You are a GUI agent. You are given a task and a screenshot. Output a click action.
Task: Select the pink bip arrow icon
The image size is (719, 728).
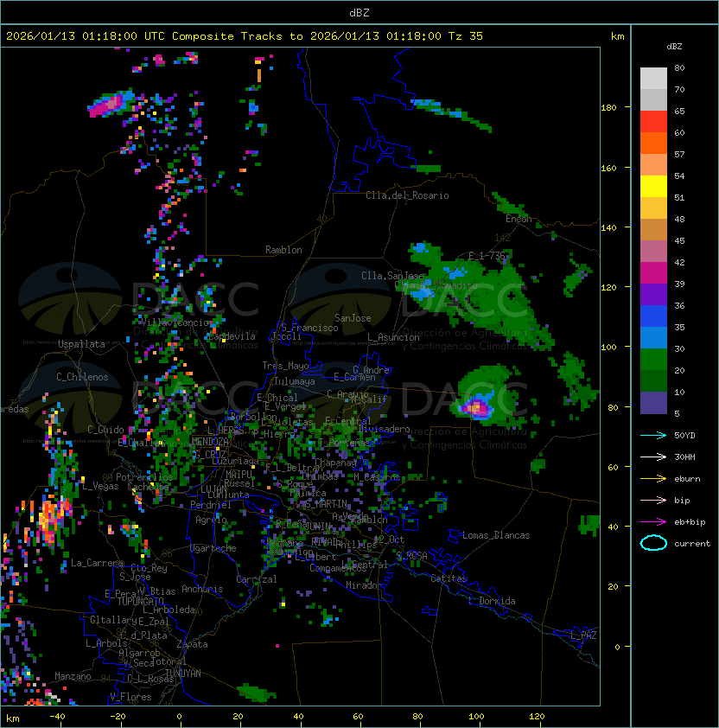pyautogui.click(x=653, y=500)
